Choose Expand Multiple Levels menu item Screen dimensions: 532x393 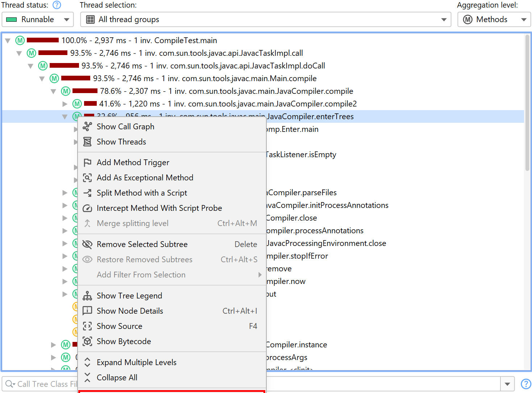click(136, 363)
